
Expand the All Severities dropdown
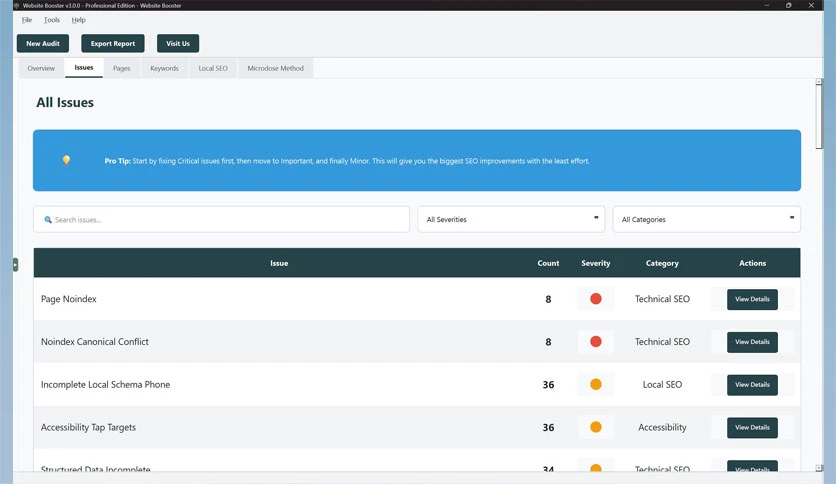[511, 219]
